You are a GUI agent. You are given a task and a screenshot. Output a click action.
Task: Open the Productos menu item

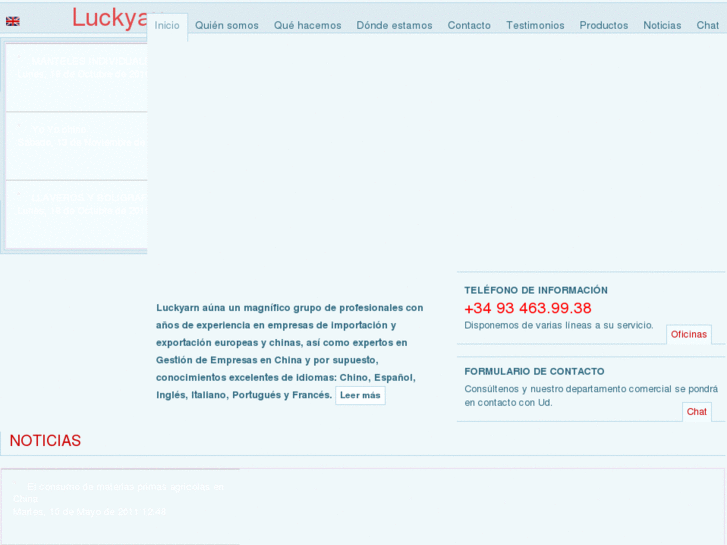pyautogui.click(x=604, y=26)
